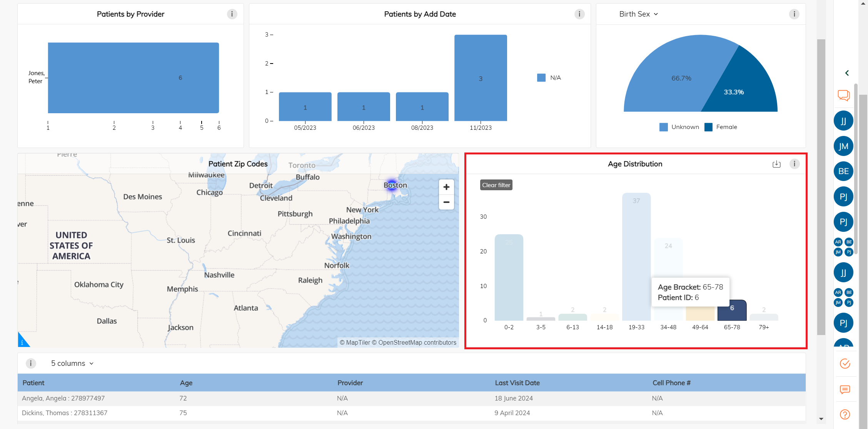Open the help question mark icon

[845, 414]
